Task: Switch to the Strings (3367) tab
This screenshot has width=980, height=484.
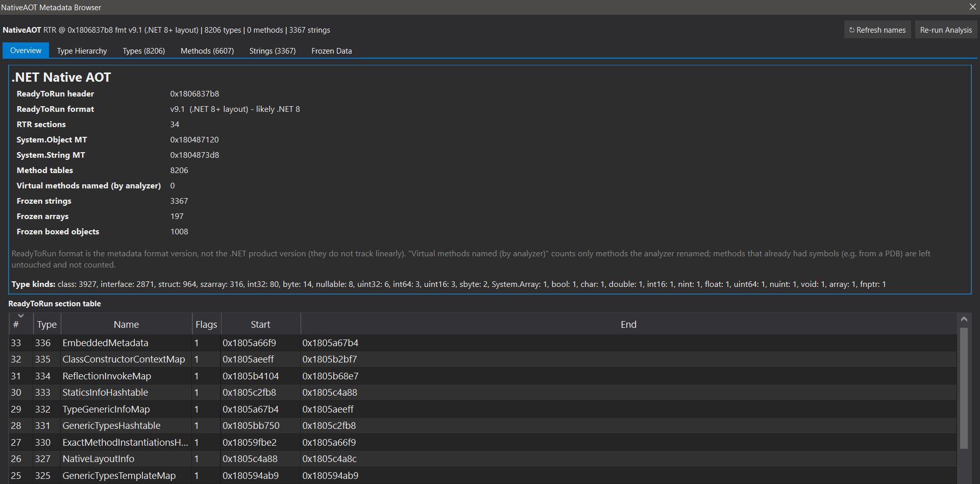Action: click(x=273, y=51)
